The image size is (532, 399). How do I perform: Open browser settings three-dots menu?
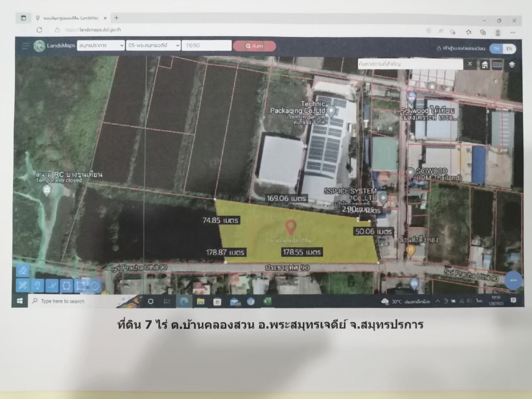[513, 32]
